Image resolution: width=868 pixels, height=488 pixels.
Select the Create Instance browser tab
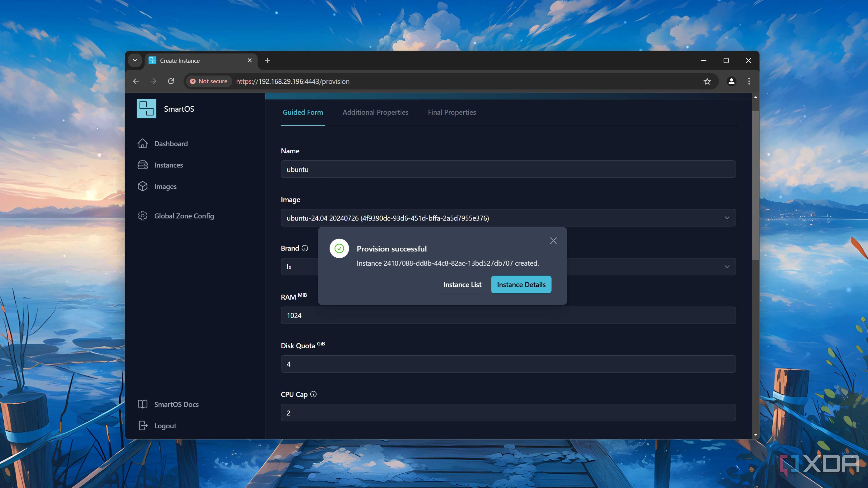201,61
